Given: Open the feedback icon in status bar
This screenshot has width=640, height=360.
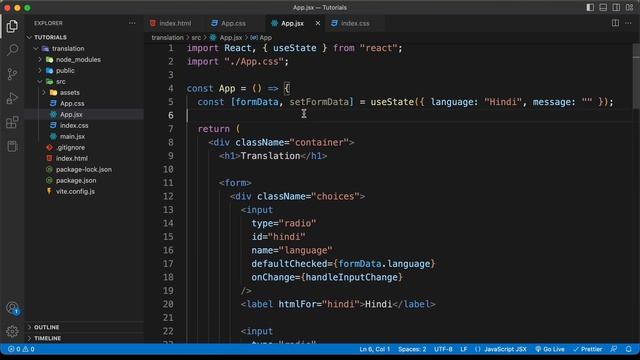Looking at the screenshot, I should click(x=613, y=349).
